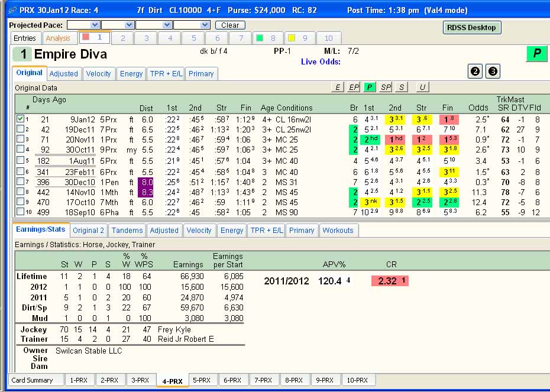Open lower Velocity tab
This screenshot has width=550, height=392.
(199, 231)
